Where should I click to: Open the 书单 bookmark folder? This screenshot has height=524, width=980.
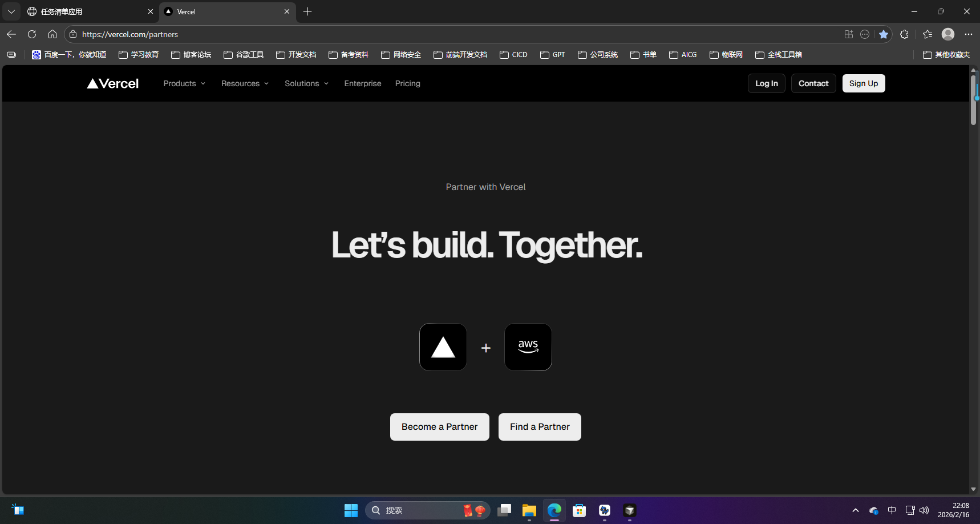[x=643, y=55]
